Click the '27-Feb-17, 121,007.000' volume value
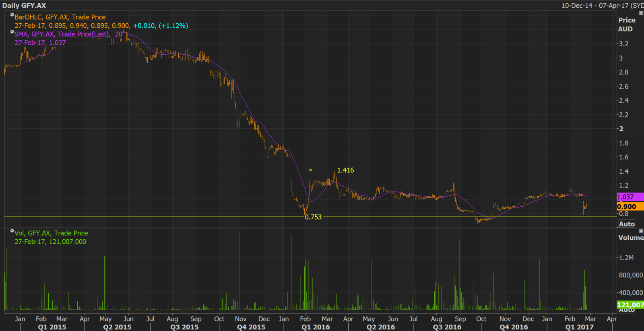This screenshot has width=644, height=331. coord(50,242)
